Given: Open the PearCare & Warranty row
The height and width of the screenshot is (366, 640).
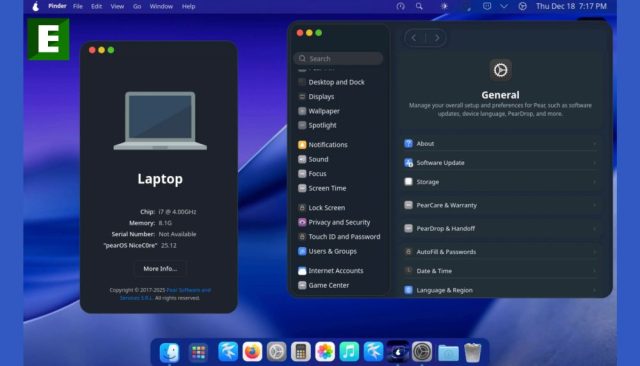Looking at the screenshot, I should [x=500, y=205].
